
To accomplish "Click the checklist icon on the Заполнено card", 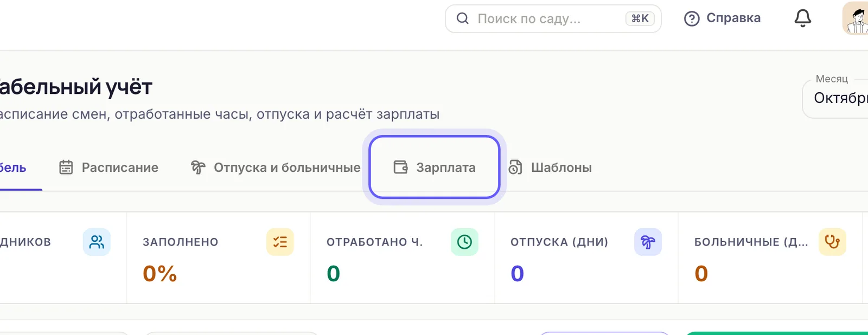I will coord(280,242).
